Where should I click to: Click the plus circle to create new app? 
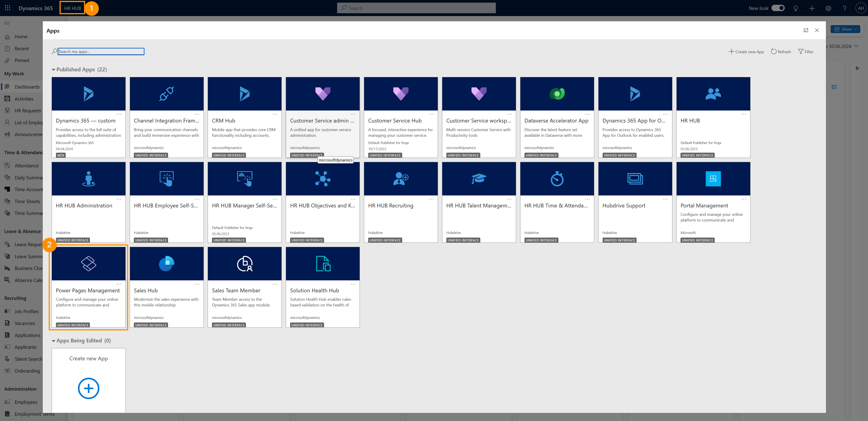(x=89, y=388)
